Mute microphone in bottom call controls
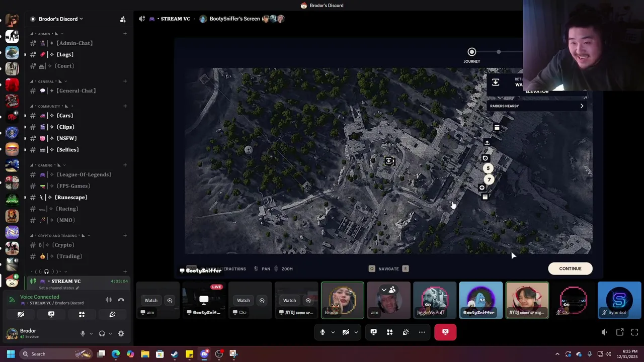This screenshot has height=362, width=644. pyautogui.click(x=323, y=332)
